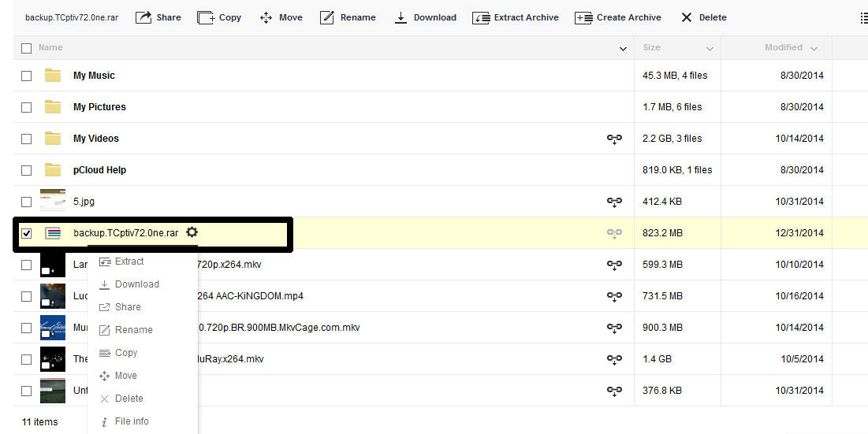Screen dimensions: 868x434
Task: Click the Rename toolbar button
Action: [x=348, y=17]
